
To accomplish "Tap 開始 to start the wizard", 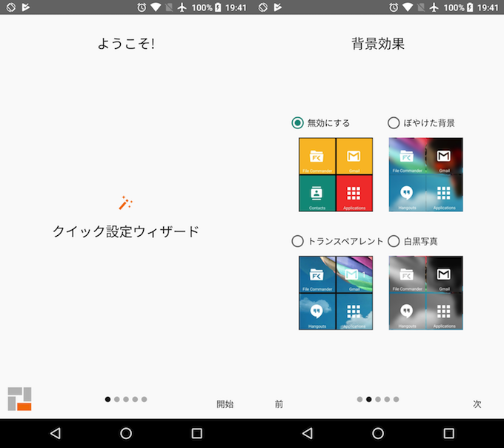I will pos(225,404).
